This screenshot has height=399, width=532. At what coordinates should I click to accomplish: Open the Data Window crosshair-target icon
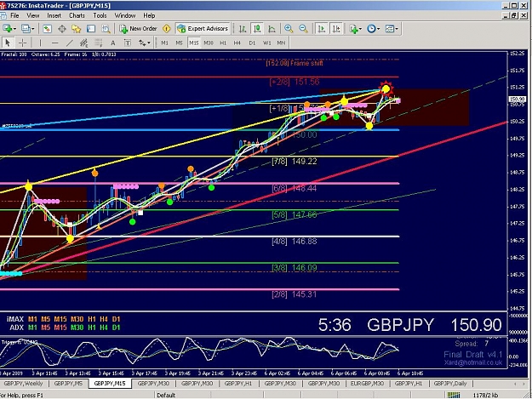coord(62,29)
